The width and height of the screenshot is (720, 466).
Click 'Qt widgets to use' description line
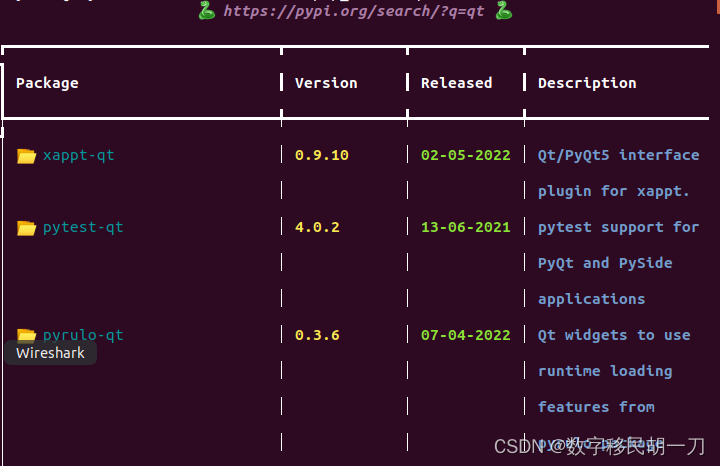pos(614,335)
